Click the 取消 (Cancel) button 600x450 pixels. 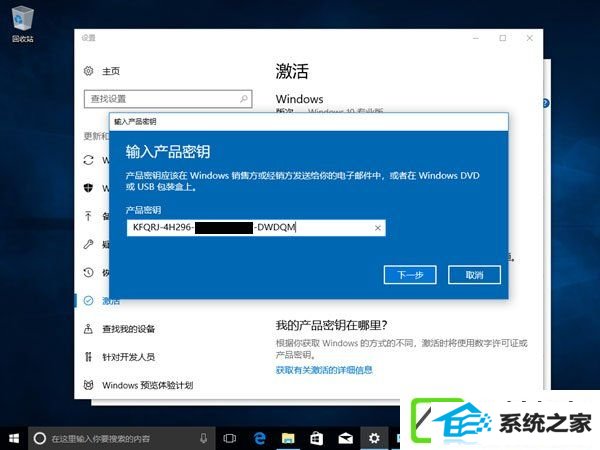pyautogui.click(x=474, y=275)
